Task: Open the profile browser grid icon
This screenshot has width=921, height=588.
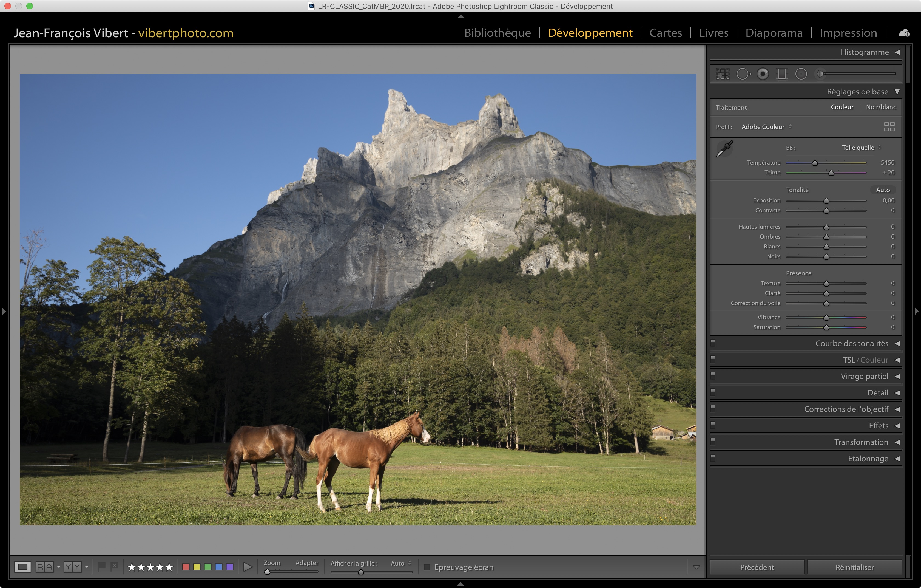Action: click(889, 127)
